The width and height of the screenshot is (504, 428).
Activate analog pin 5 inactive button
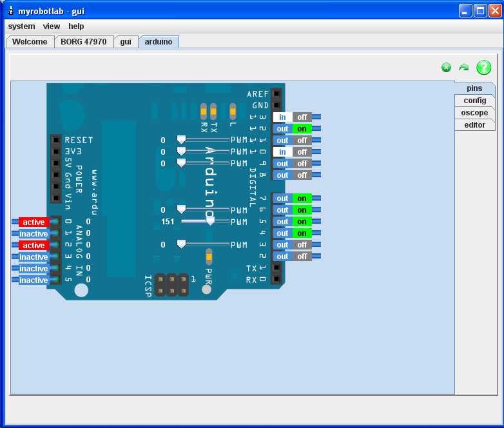pos(34,280)
